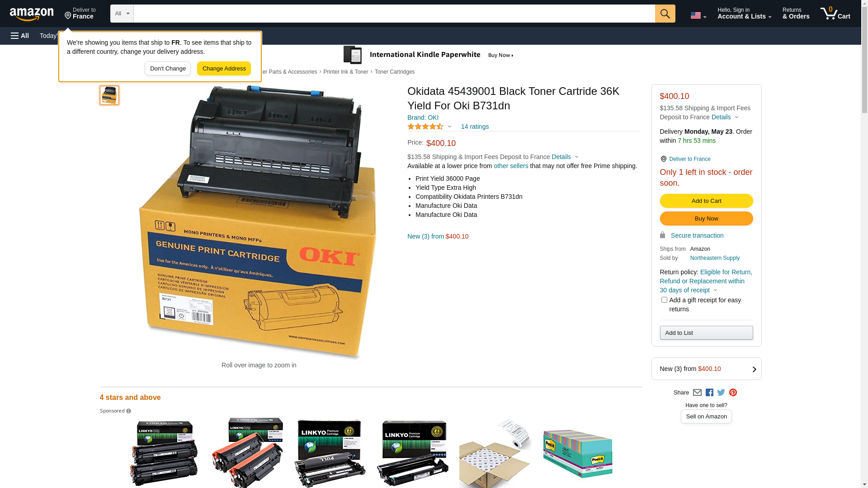868x488 pixels.
Task: Open the search category All dropdown
Action: click(x=122, y=14)
